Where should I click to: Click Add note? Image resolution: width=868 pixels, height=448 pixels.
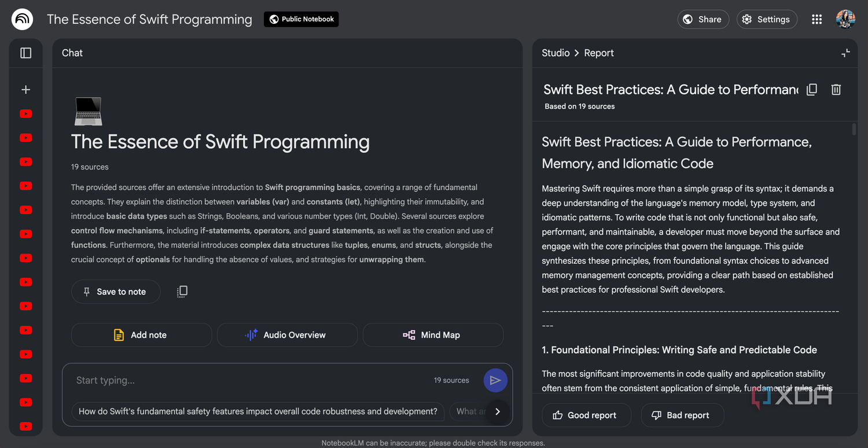pos(141,335)
